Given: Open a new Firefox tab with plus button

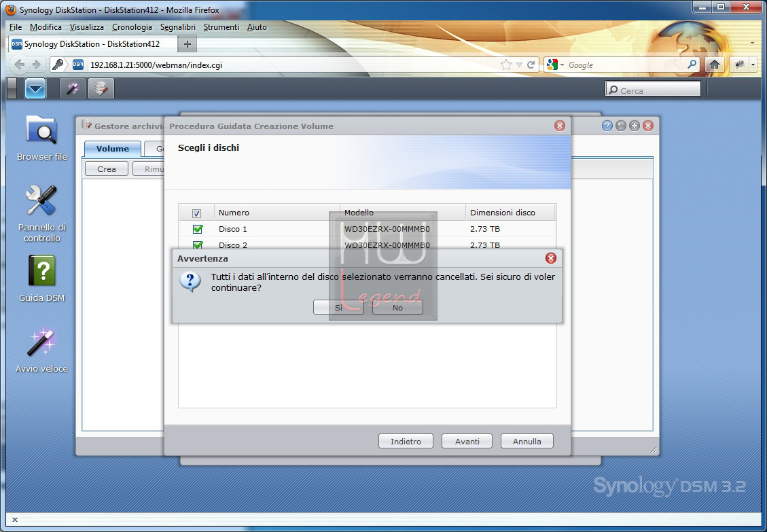Looking at the screenshot, I should tap(187, 44).
